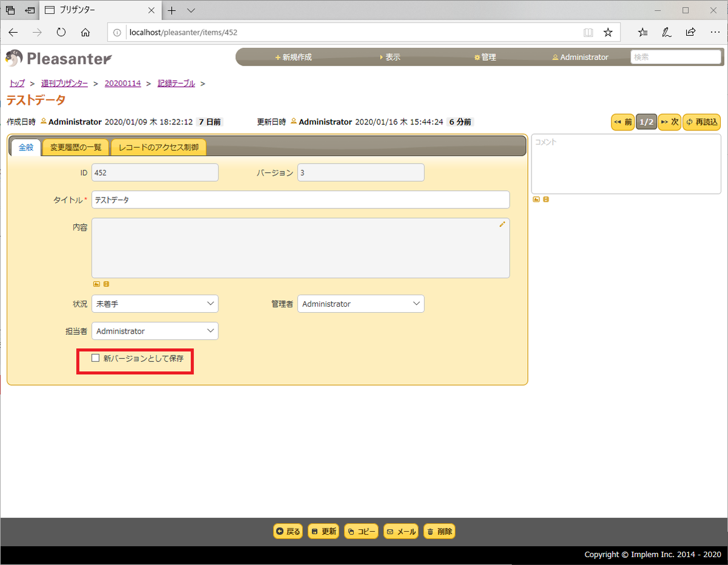
Task: Go to next record with 次 button
Action: (x=670, y=122)
